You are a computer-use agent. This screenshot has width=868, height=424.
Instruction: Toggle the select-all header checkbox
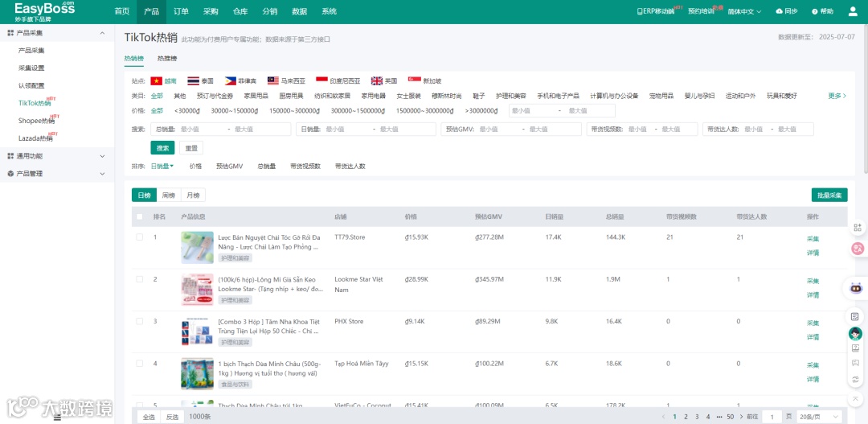click(x=140, y=216)
